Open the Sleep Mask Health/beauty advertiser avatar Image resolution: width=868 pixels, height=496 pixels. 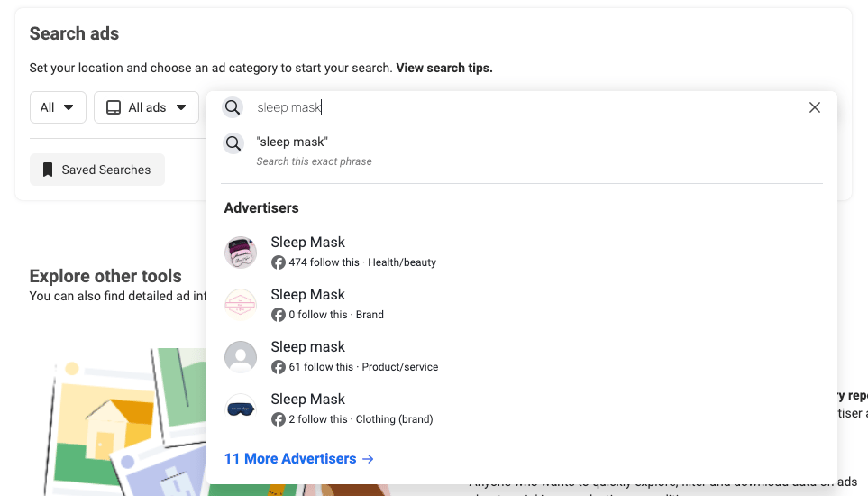coord(241,253)
